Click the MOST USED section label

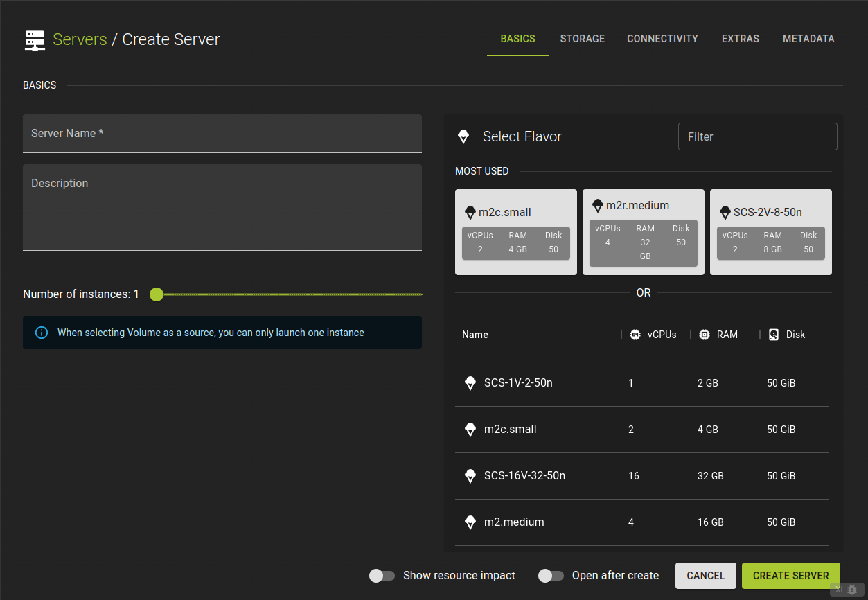click(482, 171)
